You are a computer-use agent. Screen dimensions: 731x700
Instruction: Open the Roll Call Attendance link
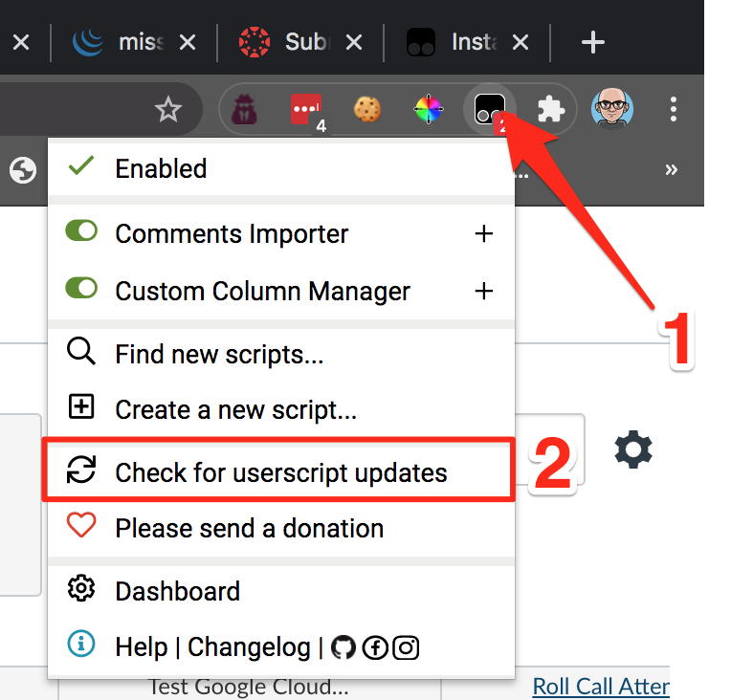click(601, 686)
